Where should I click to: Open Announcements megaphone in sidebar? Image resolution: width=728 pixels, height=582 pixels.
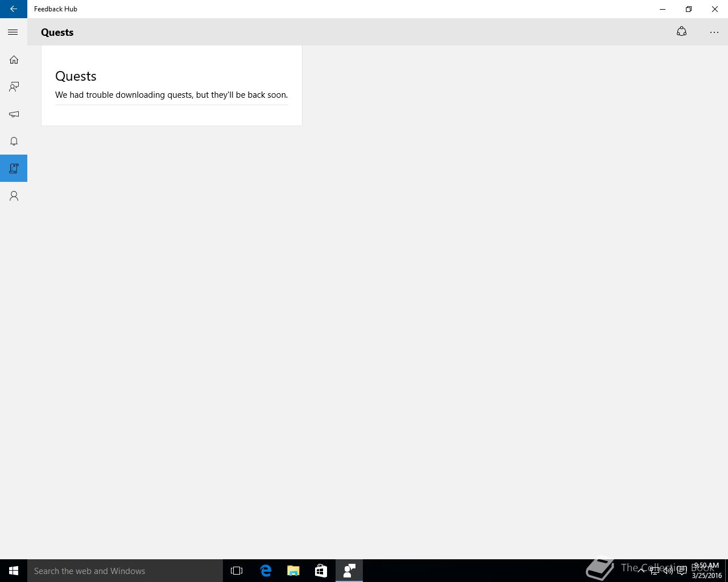(x=14, y=114)
